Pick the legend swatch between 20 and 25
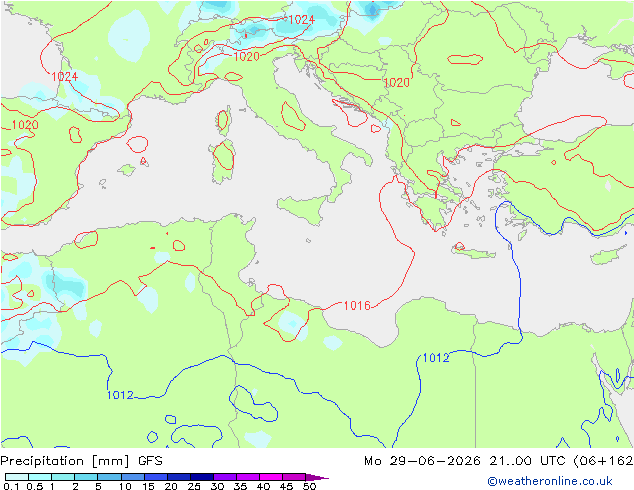The width and height of the screenshot is (634, 490). click(x=178, y=477)
